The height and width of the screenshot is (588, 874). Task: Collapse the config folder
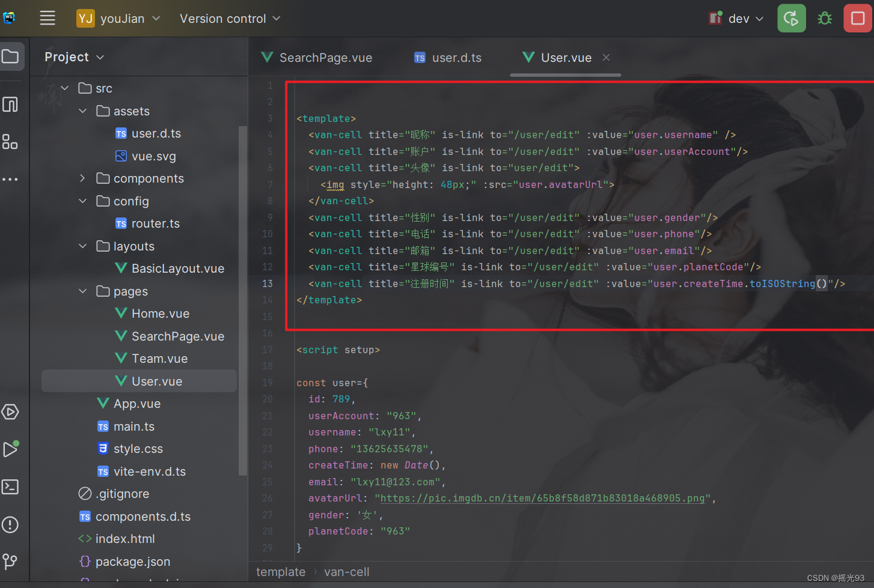83,201
